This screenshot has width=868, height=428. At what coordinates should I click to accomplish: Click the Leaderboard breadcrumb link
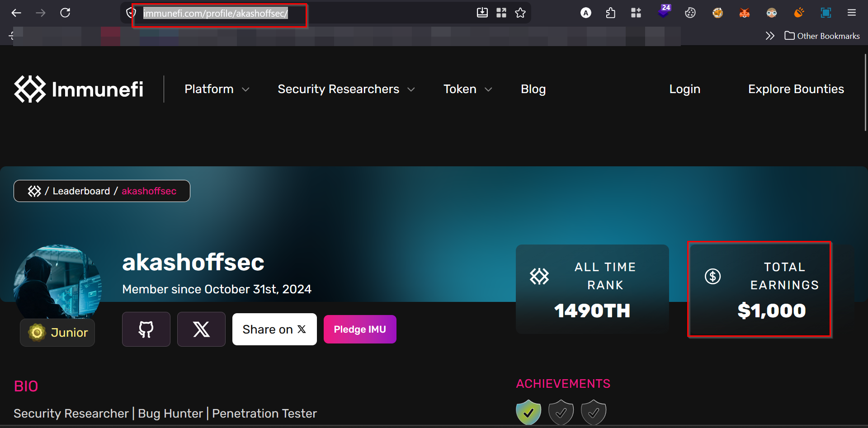click(81, 191)
